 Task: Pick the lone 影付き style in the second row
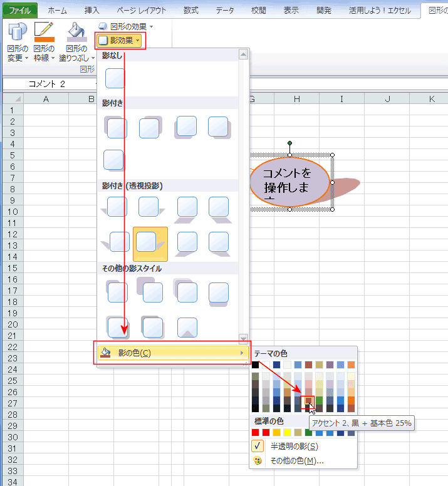click(x=114, y=160)
